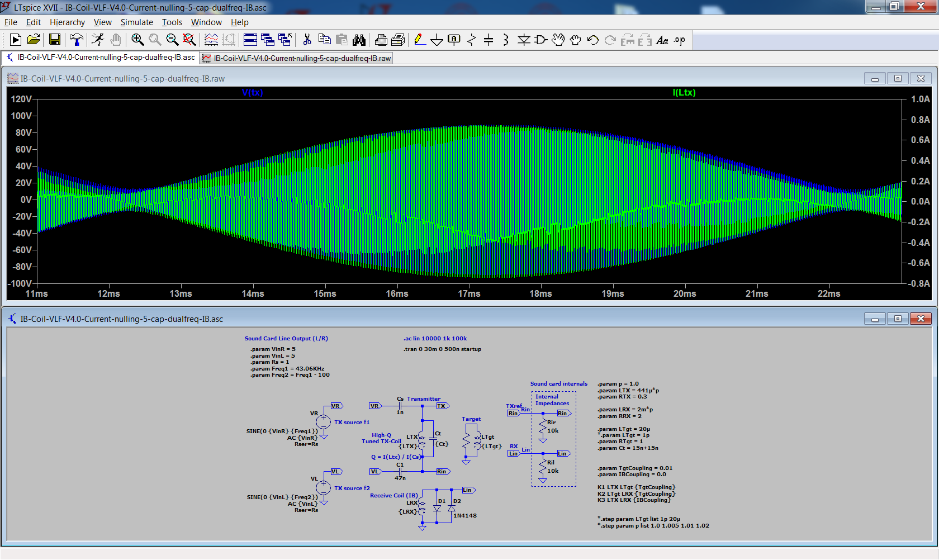Zoom out with the magnifier minus icon
Screen dimensions: 939x560
click(x=172, y=40)
